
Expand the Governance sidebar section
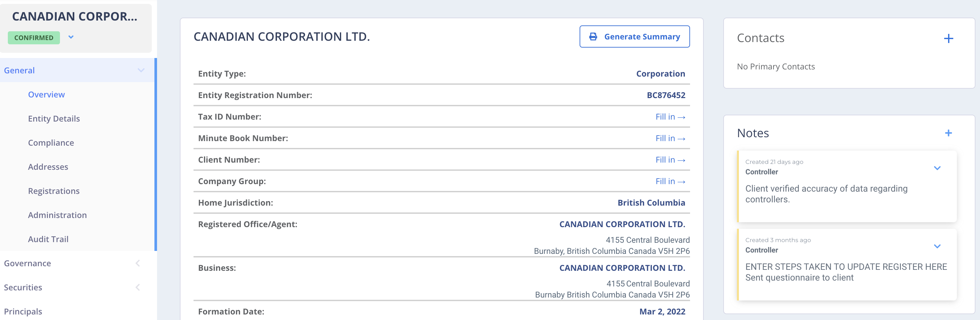[x=138, y=263]
